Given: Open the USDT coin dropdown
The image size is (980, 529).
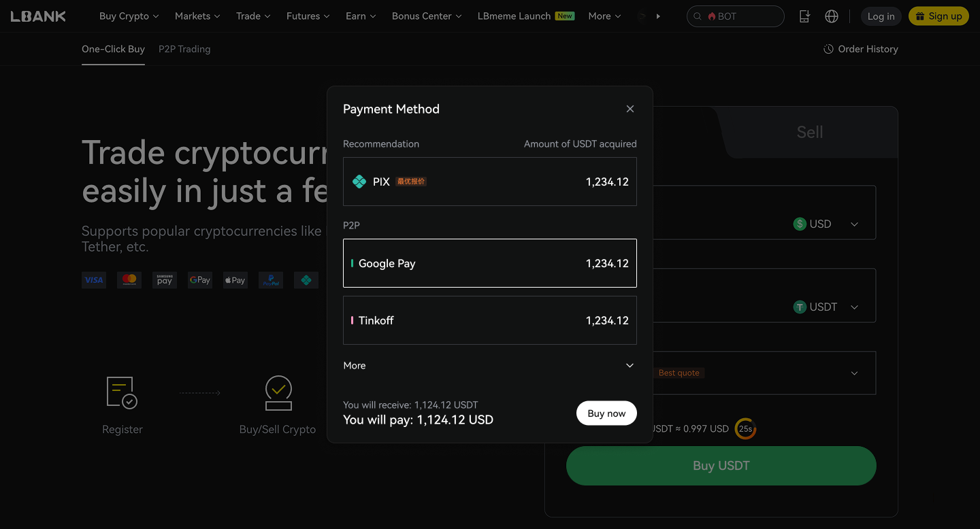Looking at the screenshot, I should (x=826, y=307).
